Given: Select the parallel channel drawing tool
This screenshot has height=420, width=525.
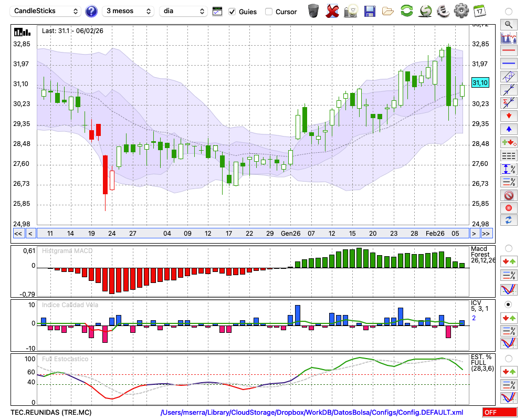Looking at the screenshot, I should click(509, 77).
